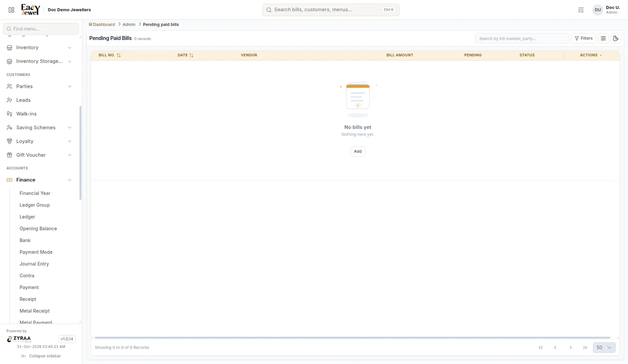Click the Inventory store icon
Image resolution: width=628 pixels, height=364 pixels.
click(x=9, y=47)
